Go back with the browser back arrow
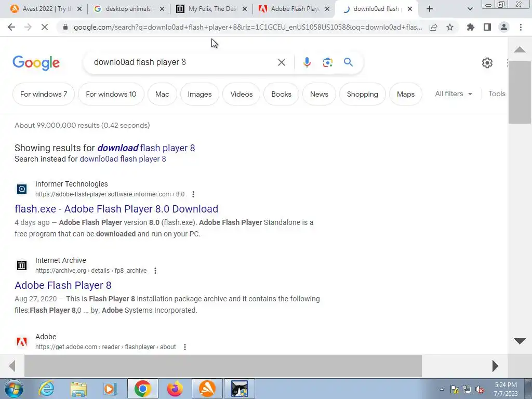The height and width of the screenshot is (399, 532). pos(11,27)
